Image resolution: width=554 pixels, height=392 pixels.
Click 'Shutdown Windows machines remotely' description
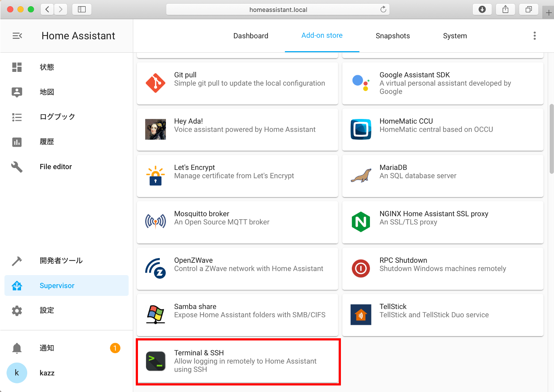(x=443, y=269)
